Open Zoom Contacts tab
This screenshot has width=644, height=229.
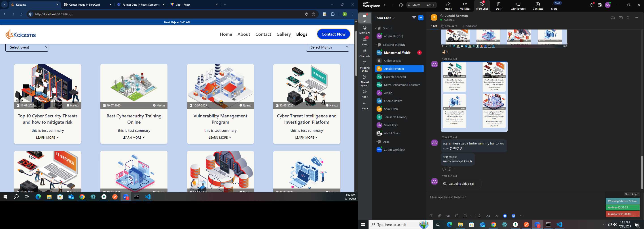538,6
